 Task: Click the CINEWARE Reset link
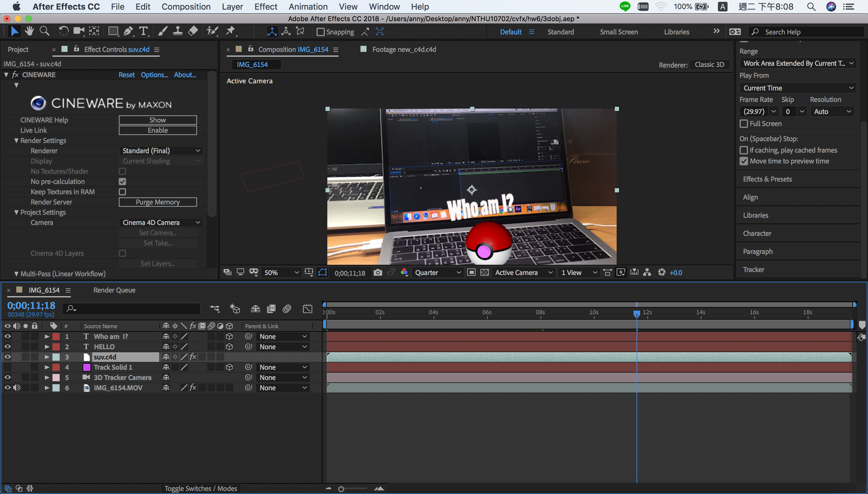[127, 75]
